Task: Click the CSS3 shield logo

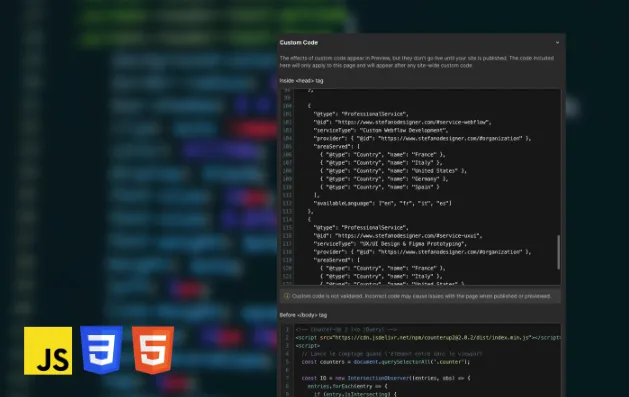Action: (101, 350)
